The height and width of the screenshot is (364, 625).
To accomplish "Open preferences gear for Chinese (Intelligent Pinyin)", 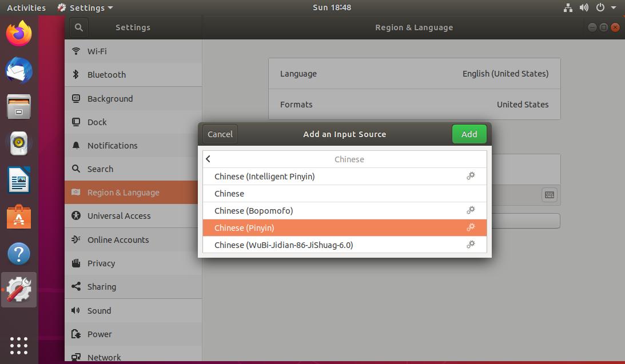I will point(471,176).
